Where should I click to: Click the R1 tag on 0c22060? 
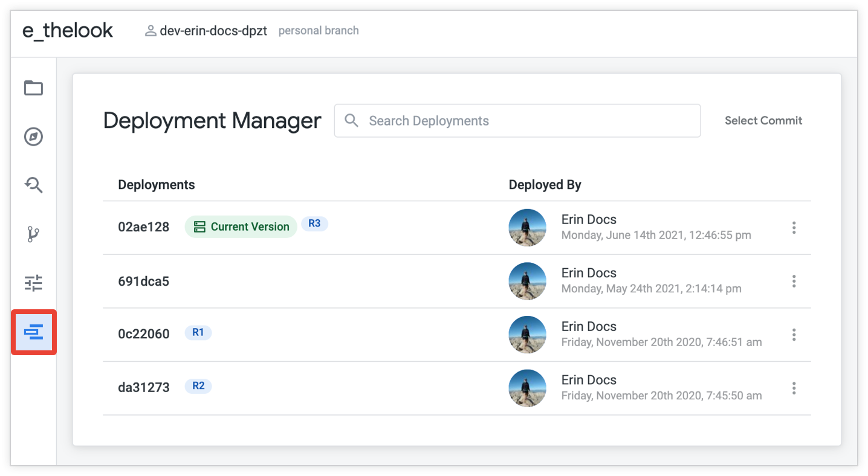pyautogui.click(x=198, y=332)
